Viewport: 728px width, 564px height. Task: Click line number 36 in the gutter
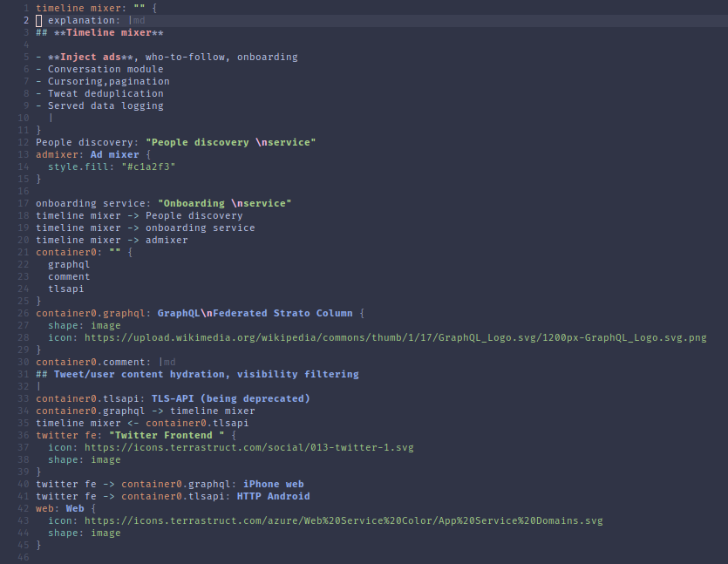point(24,435)
